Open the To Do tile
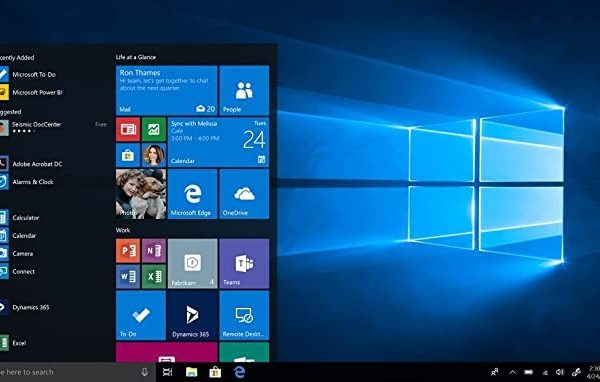This screenshot has width=600, height=382. [141, 315]
